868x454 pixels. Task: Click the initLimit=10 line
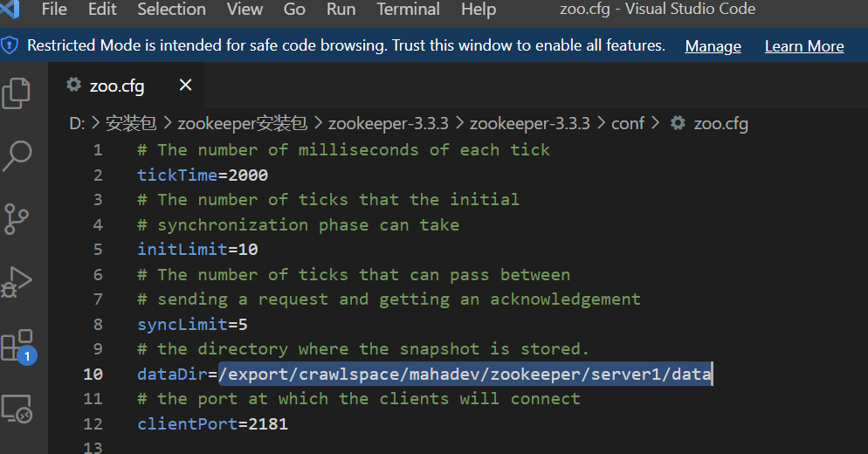pyautogui.click(x=197, y=249)
